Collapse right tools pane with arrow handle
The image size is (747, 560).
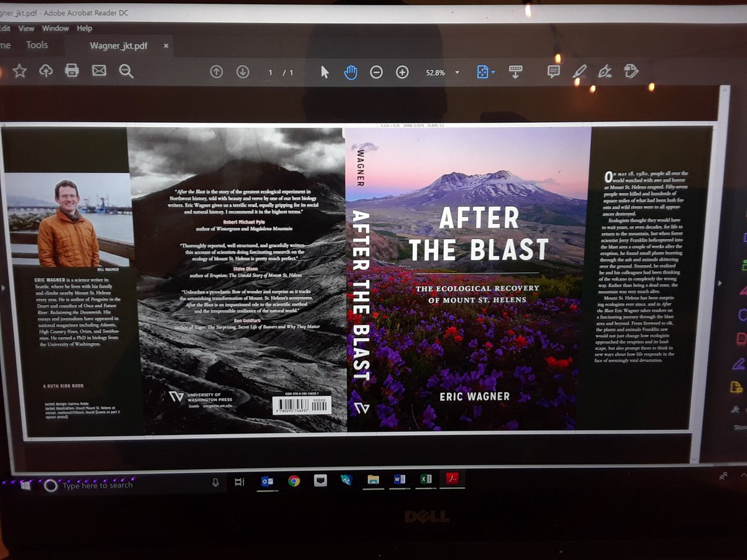point(720,283)
